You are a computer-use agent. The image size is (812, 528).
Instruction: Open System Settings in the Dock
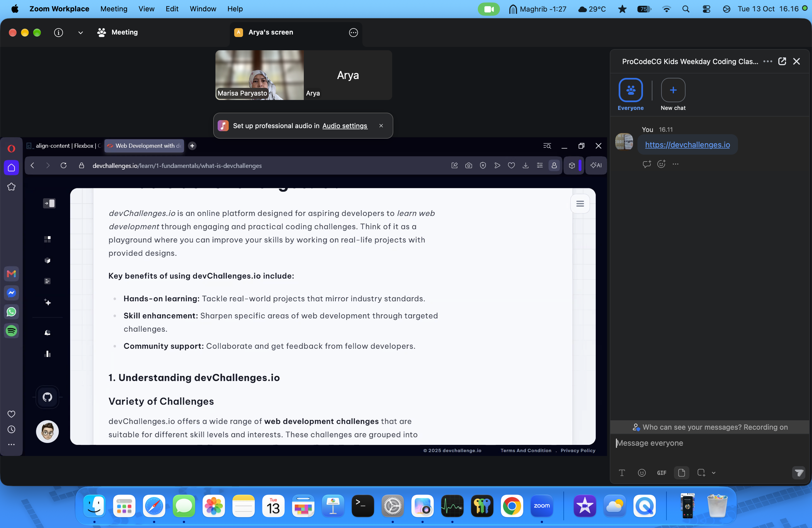click(x=392, y=506)
